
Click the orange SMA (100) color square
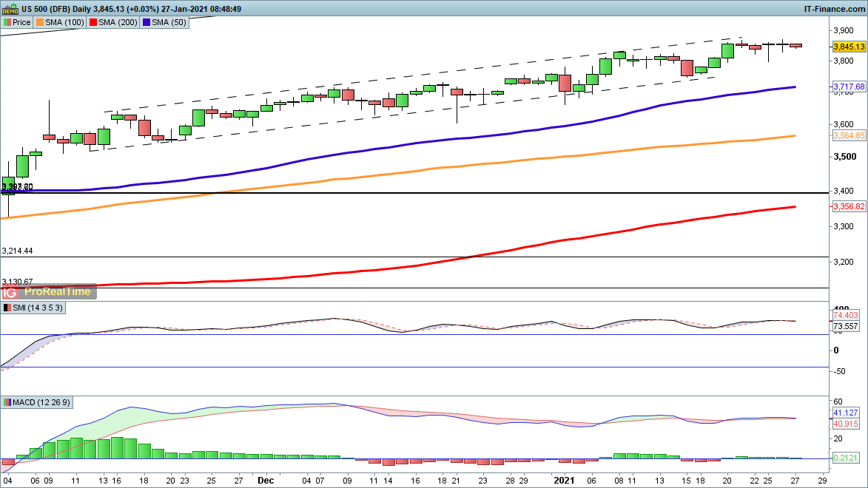[41, 22]
